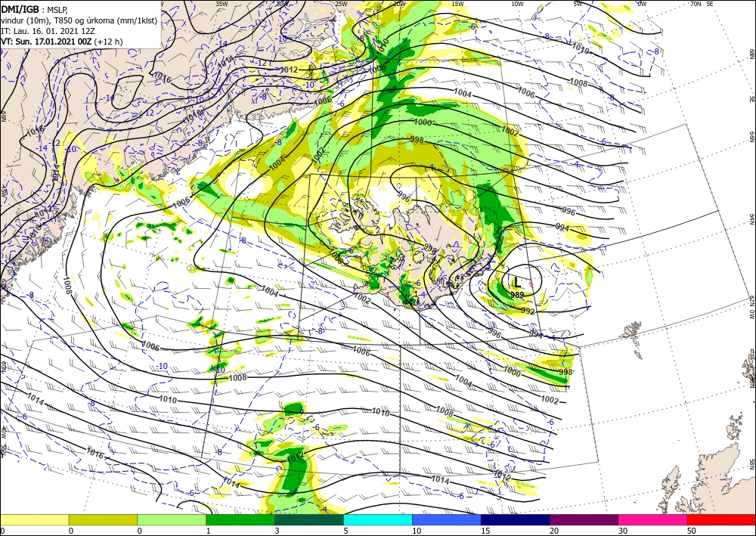Click the legend value '10' under the color bar

point(417,531)
